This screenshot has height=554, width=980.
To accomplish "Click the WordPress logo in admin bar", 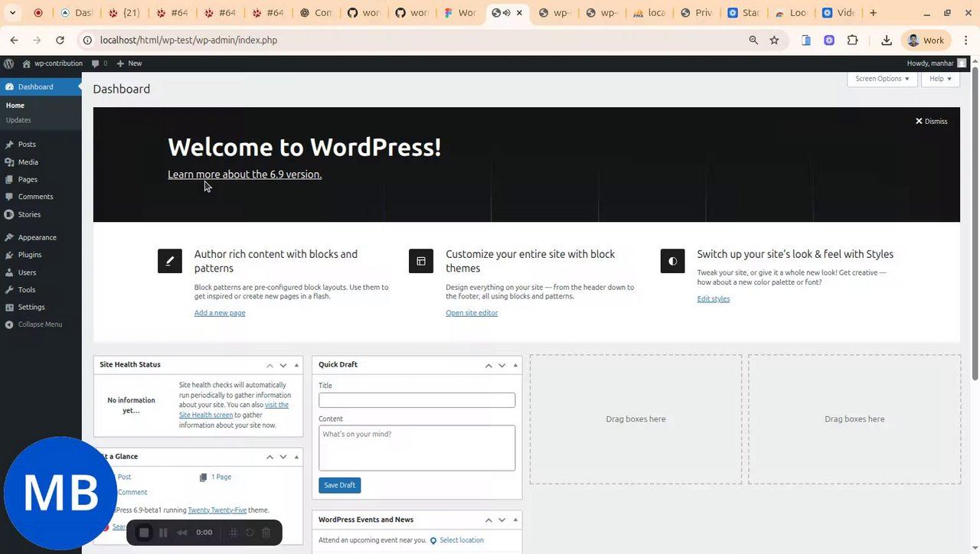I will point(8,64).
